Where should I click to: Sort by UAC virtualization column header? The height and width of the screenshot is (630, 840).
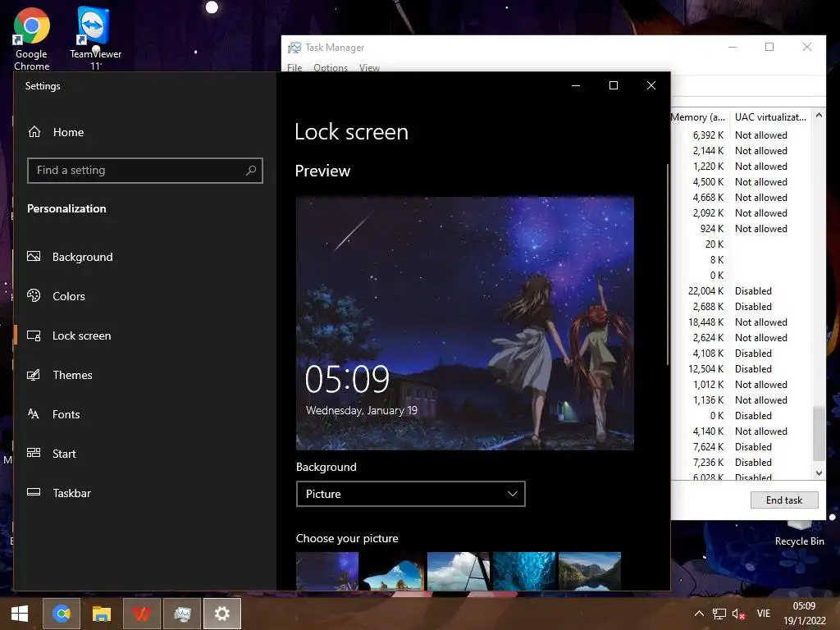tap(770, 116)
